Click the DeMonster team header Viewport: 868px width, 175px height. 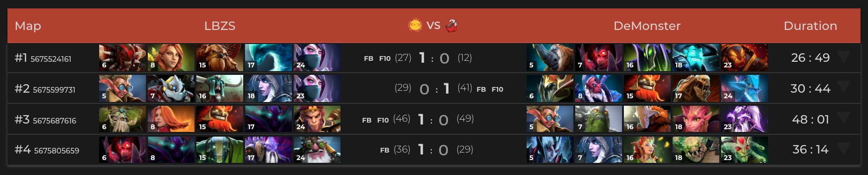(x=647, y=26)
